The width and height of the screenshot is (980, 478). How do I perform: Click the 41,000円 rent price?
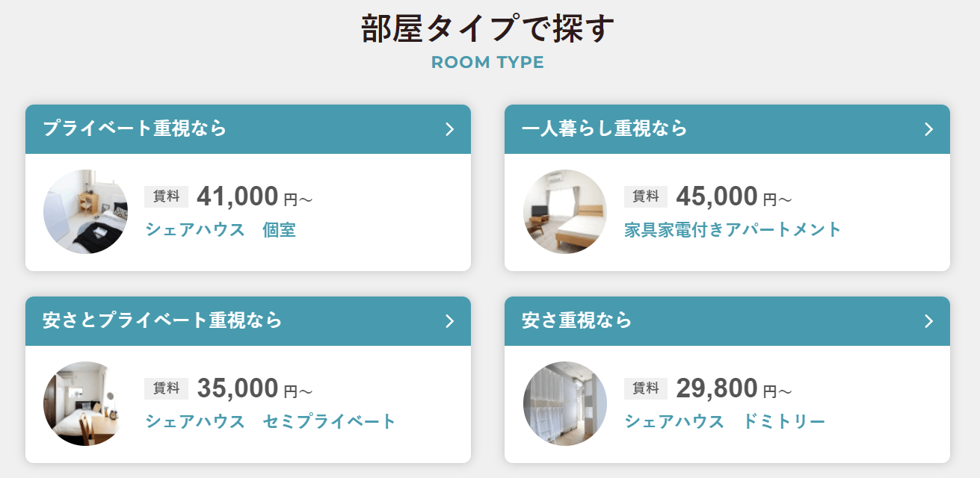click(x=254, y=197)
